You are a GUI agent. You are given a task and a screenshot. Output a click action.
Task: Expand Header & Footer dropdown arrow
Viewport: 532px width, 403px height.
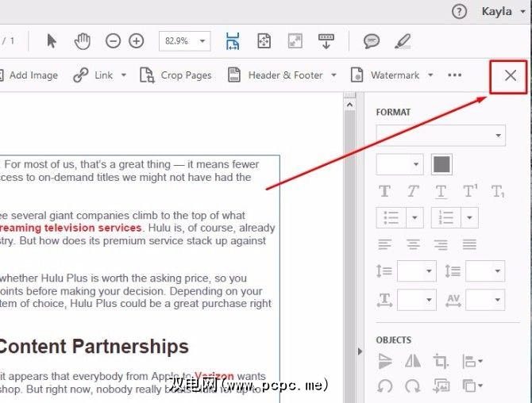click(333, 75)
